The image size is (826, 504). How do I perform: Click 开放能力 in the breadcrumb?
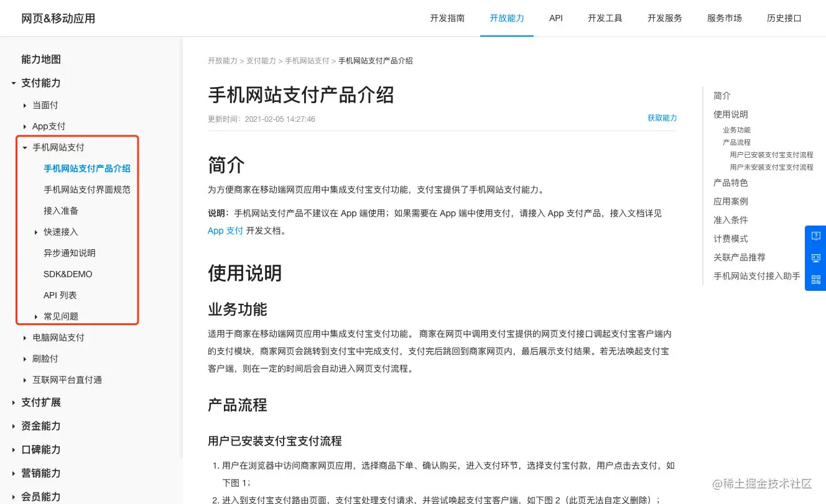[223, 61]
